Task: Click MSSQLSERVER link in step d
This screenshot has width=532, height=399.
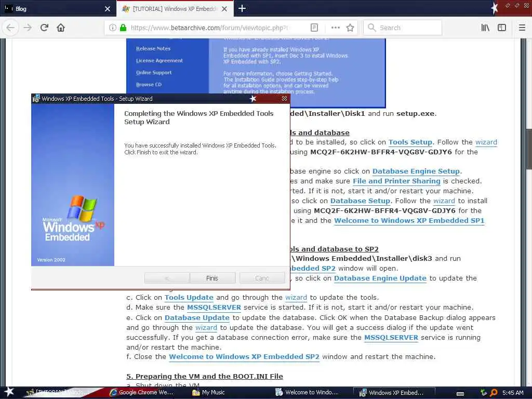Action: [214, 308]
